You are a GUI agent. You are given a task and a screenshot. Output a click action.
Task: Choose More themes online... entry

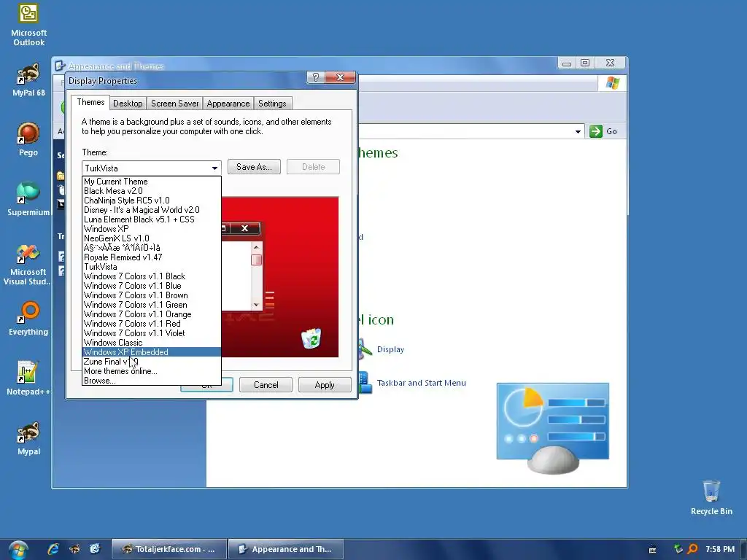tap(152, 371)
